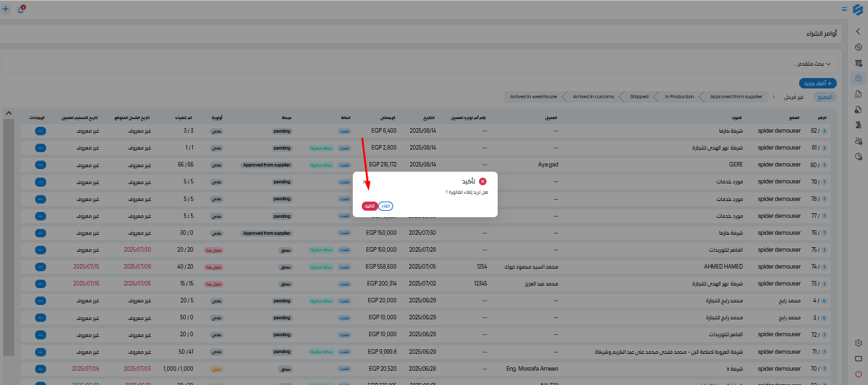Select the الجميع all filter tab
868x385 pixels.
(824, 96)
